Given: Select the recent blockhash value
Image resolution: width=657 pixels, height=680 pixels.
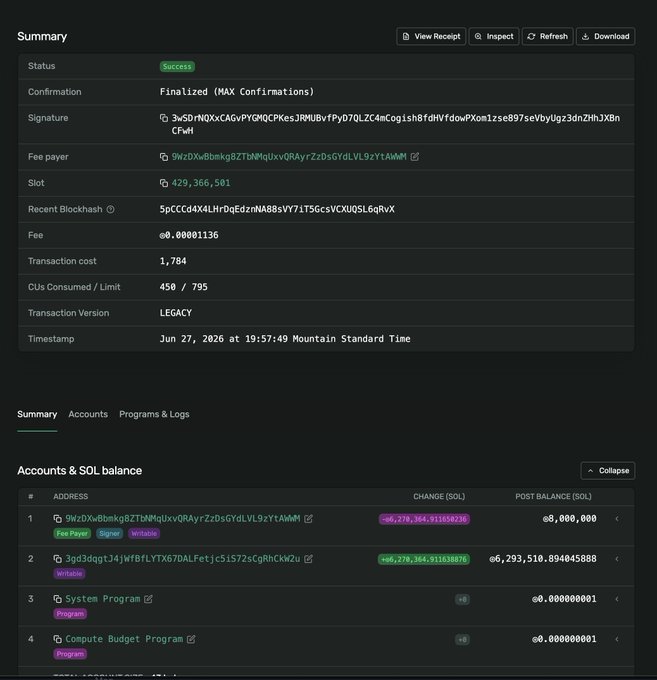Looking at the screenshot, I should click(277, 209).
